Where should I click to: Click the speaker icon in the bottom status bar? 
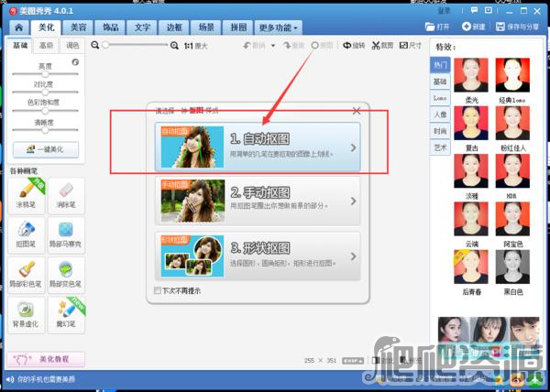coord(10,379)
